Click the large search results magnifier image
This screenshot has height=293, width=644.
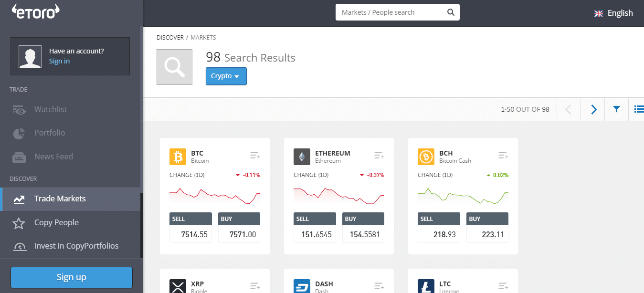click(x=175, y=67)
